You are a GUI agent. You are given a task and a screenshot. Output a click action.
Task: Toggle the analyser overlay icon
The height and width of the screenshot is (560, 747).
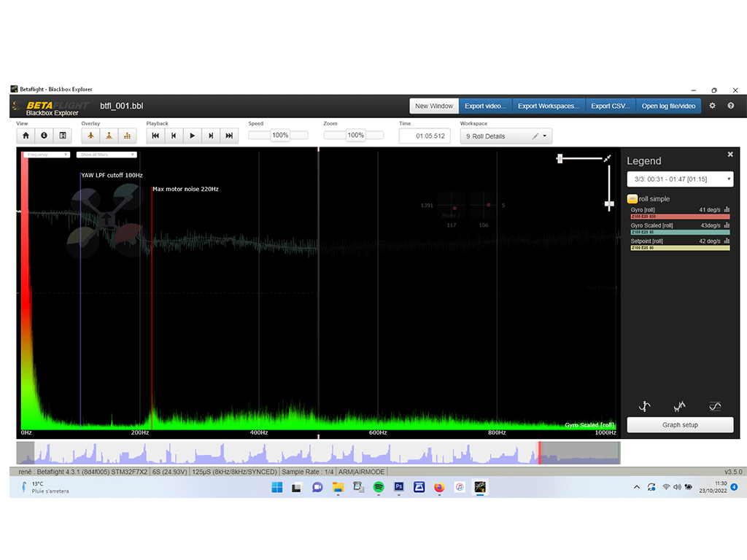click(128, 136)
